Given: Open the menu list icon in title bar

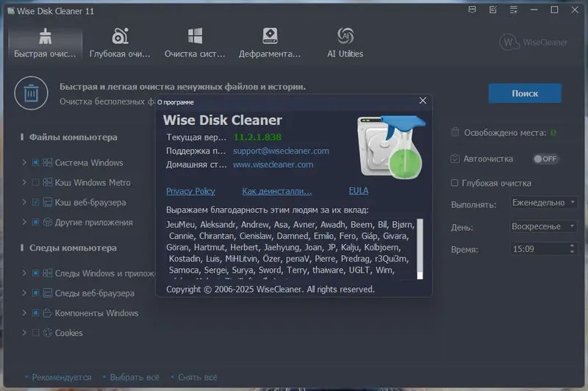Looking at the screenshot, I should pos(513,10).
